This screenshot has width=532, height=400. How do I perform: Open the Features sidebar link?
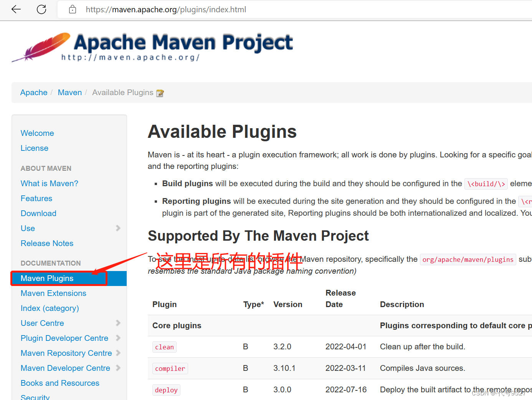pos(36,198)
